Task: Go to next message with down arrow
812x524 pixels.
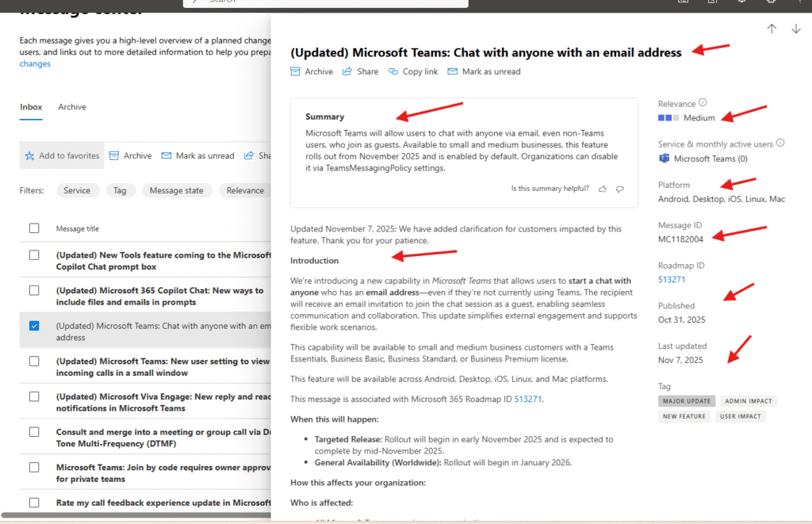Action: pyautogui.click(x=796, y=29)
